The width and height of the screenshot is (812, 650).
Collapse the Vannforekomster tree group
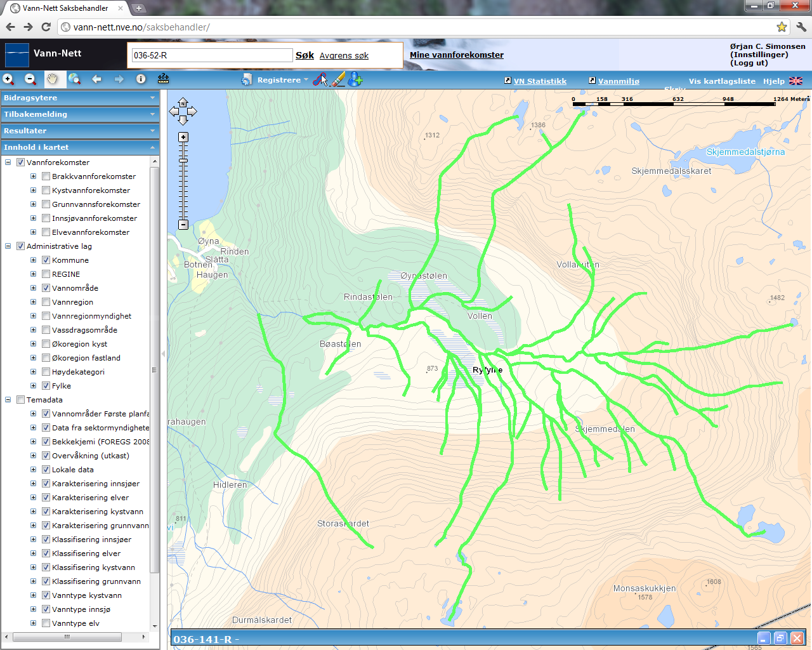point(8,162)
